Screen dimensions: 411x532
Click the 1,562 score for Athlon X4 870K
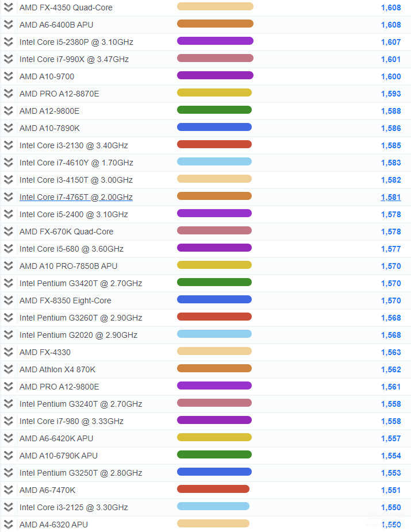click(x=391, y=369)
